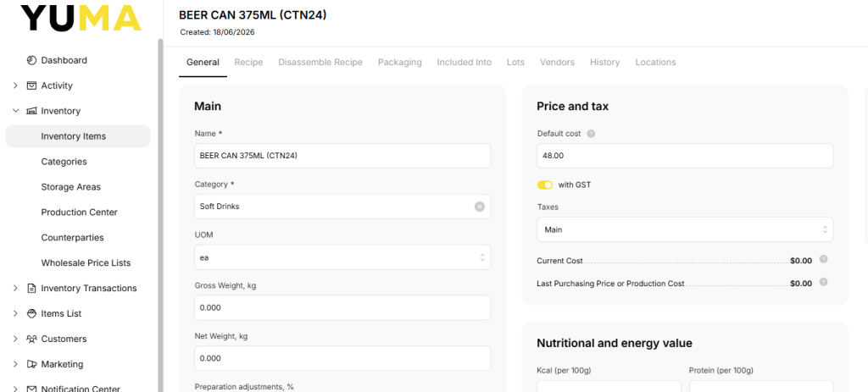Click the Created: 18/06/2026 text
The image size is (868, 392).
coord(217,32)
